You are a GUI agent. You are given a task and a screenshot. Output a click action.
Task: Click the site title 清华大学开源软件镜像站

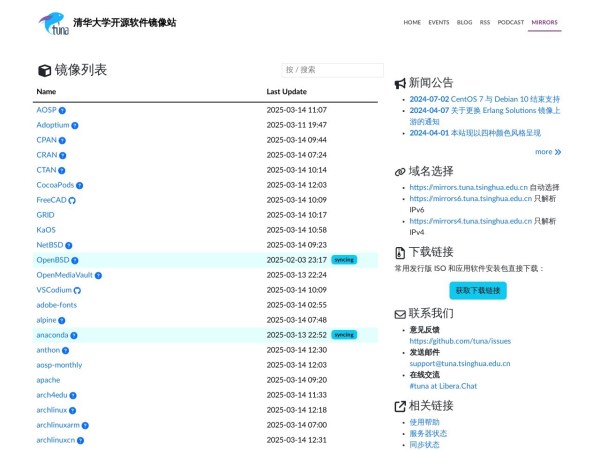tap(125, 23)
